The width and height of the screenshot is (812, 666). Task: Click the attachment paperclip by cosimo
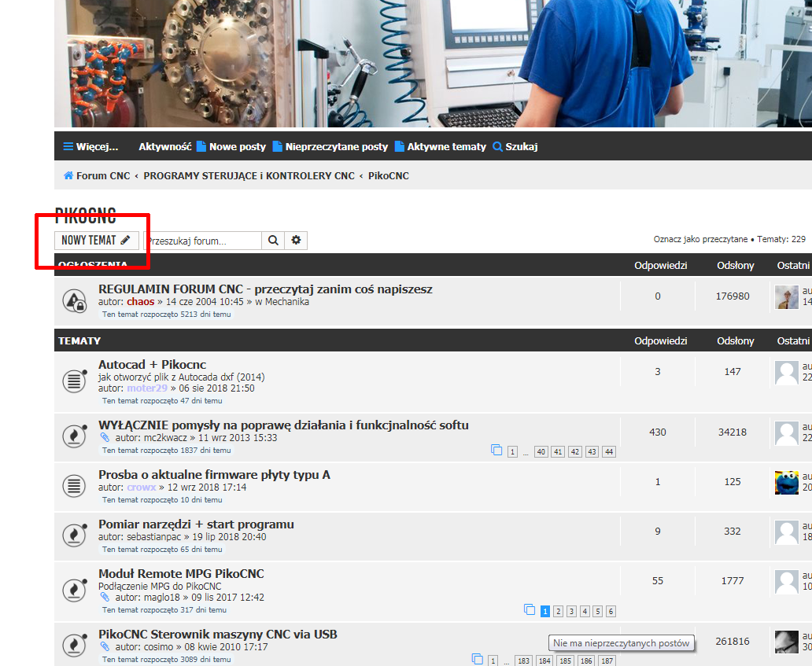105,647
